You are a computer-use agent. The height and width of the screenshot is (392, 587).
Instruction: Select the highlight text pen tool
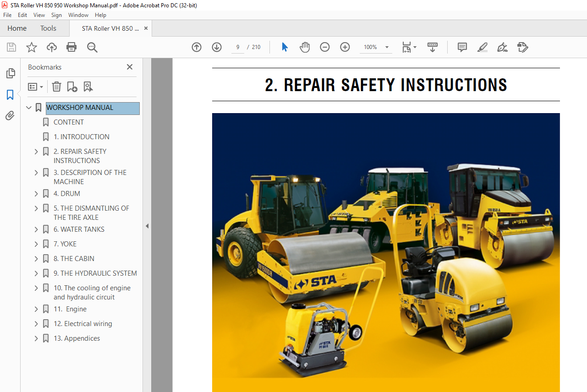pyautogui.click(x=482, y=47)
